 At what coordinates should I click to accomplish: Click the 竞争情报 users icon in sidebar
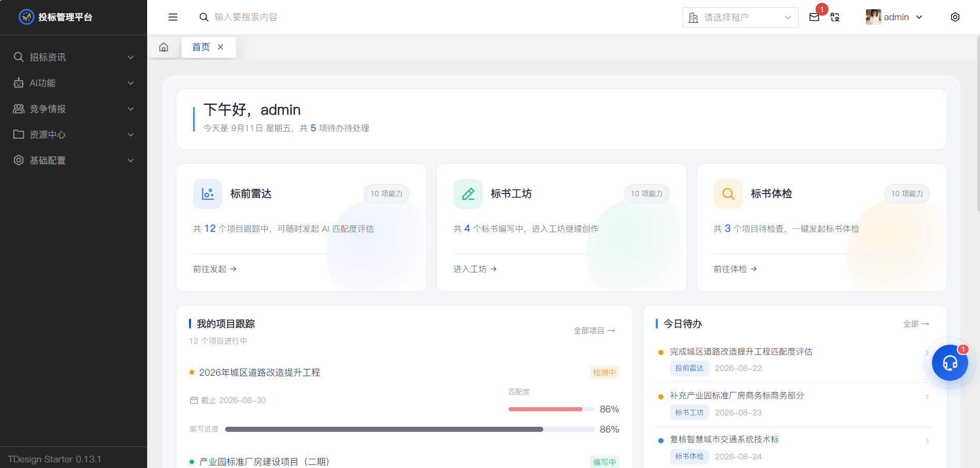(19, 108)
